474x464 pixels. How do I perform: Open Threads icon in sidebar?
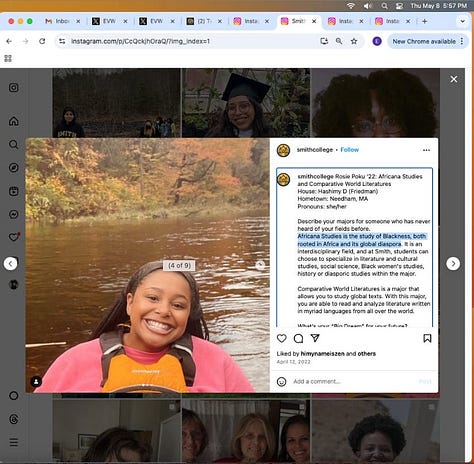click(14, 419)
